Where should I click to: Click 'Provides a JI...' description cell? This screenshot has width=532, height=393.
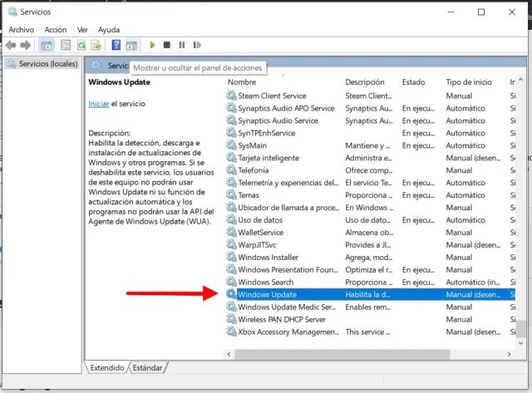[x=367, y=245]
